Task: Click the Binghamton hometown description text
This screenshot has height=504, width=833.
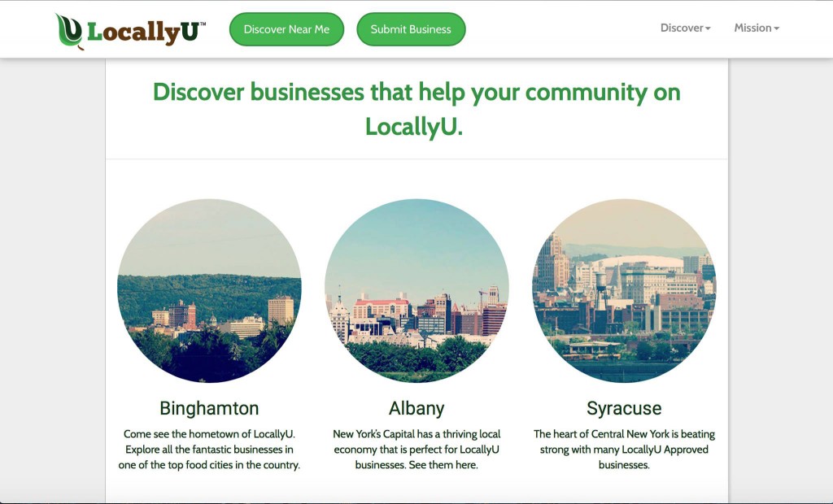Action: [209, 450]
